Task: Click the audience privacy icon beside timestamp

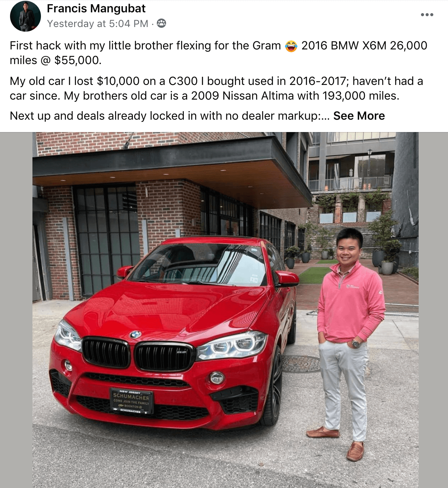Action: pos(161,24)
